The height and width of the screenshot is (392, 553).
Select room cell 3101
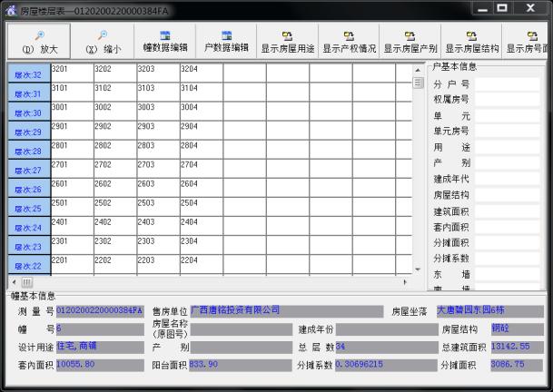tap(73, 93)
